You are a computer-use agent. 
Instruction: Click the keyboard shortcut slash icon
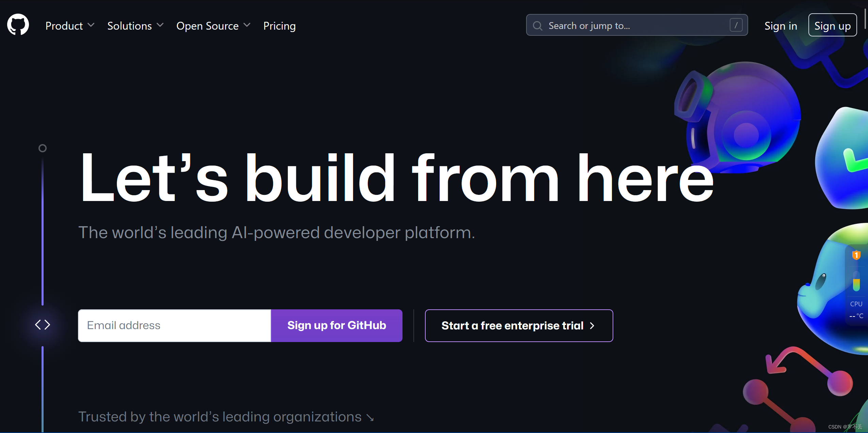736,26
